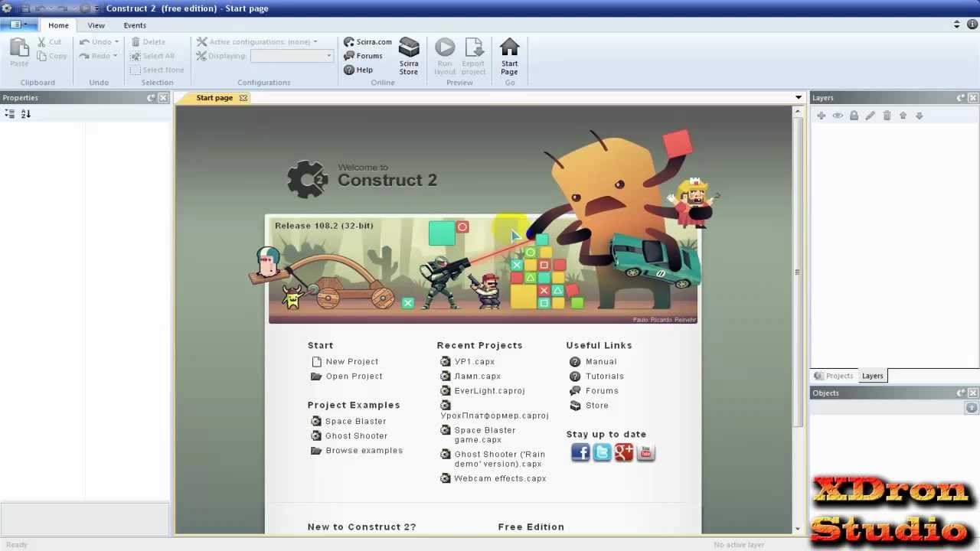This screenshot has height=551, width=980.
Task: Switch to the Layers panel tab
Action: [872, 376]
